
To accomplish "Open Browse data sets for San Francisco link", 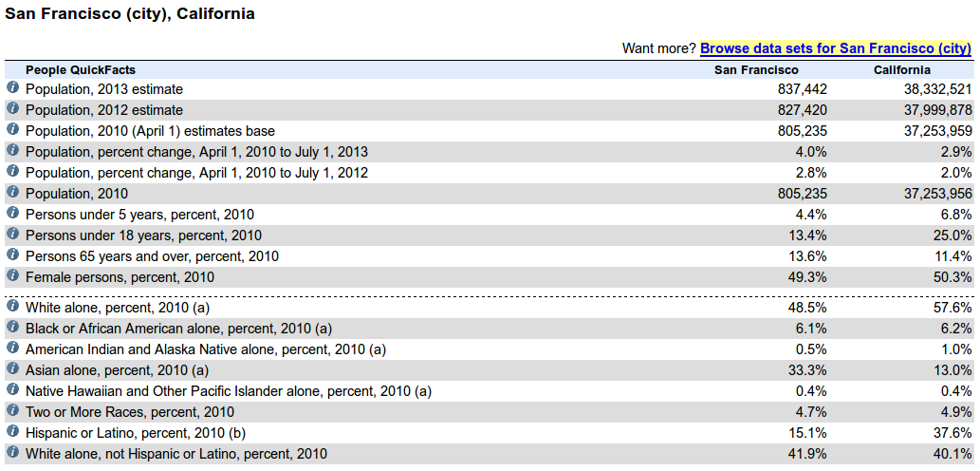I will [x=835, y=47].
